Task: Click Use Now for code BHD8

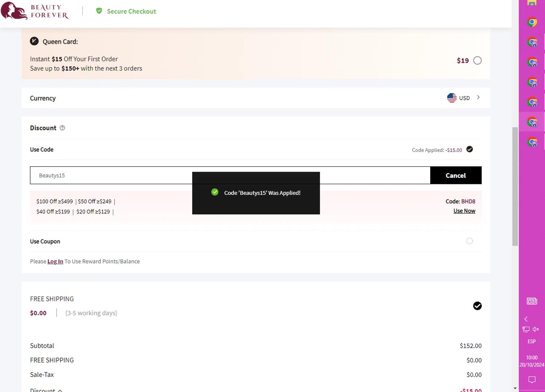Action: tap(464, 211)
